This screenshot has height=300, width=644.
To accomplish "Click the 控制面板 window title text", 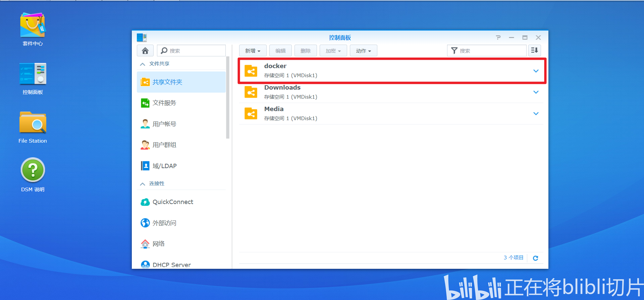I will [x=340, y=38].
